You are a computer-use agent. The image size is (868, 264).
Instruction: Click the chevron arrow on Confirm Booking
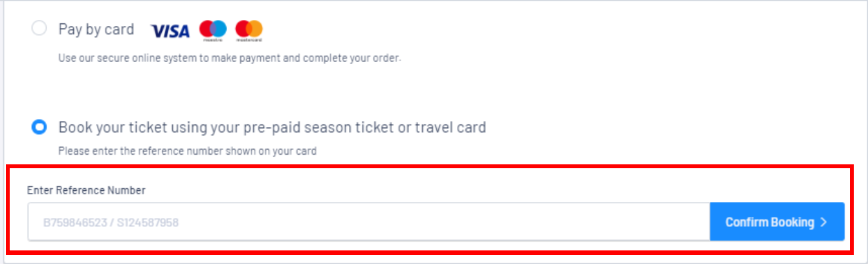click(x=823, y=222)
